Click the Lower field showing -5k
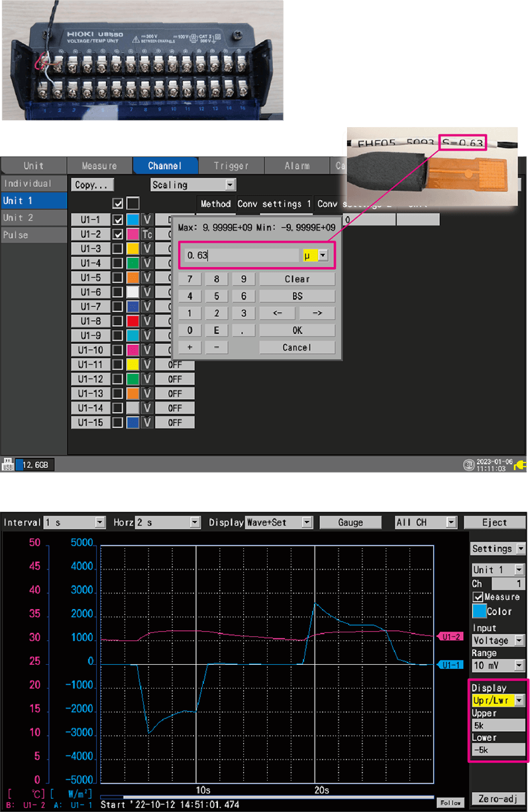Viewport: 530px width, 812px height. 498,750
